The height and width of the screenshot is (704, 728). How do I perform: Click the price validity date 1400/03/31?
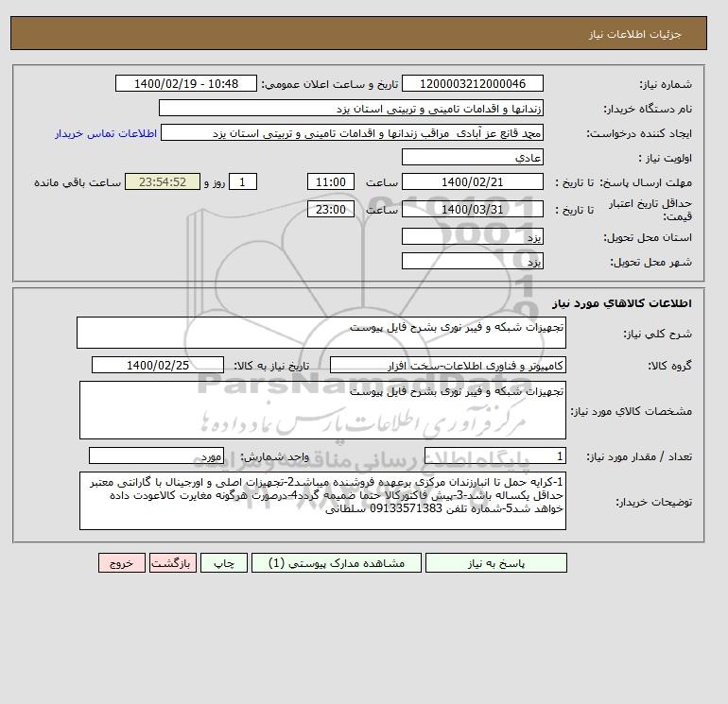473,209
